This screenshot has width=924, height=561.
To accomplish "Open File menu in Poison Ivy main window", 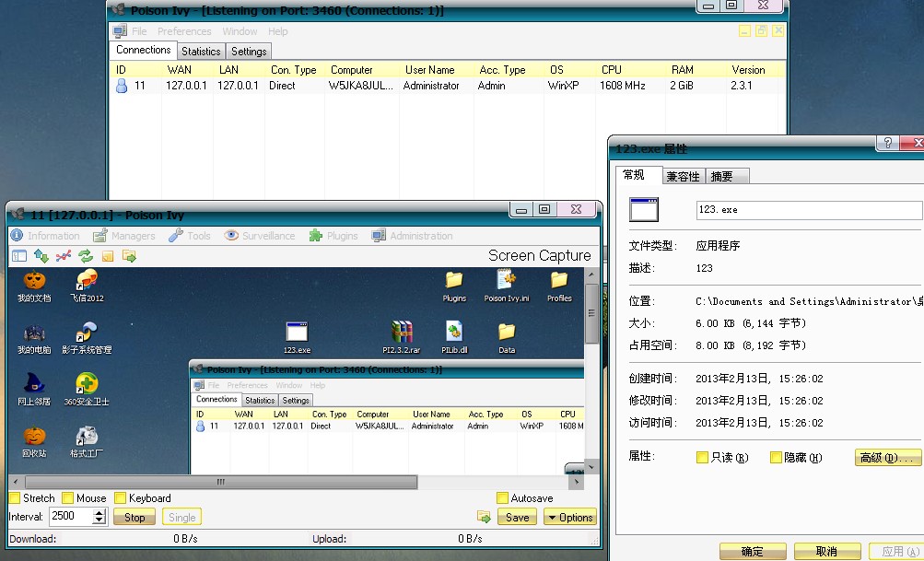I will pyautogui.click(x=139, y=31).
